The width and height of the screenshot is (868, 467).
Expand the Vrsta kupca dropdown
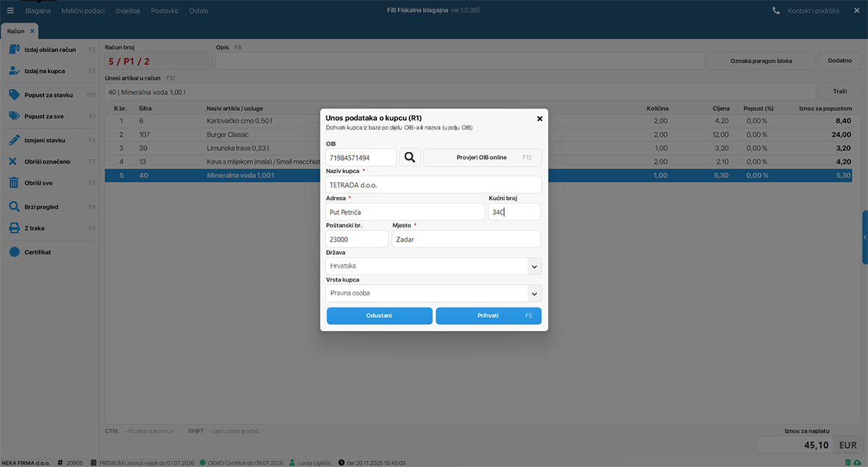[534, 293]
